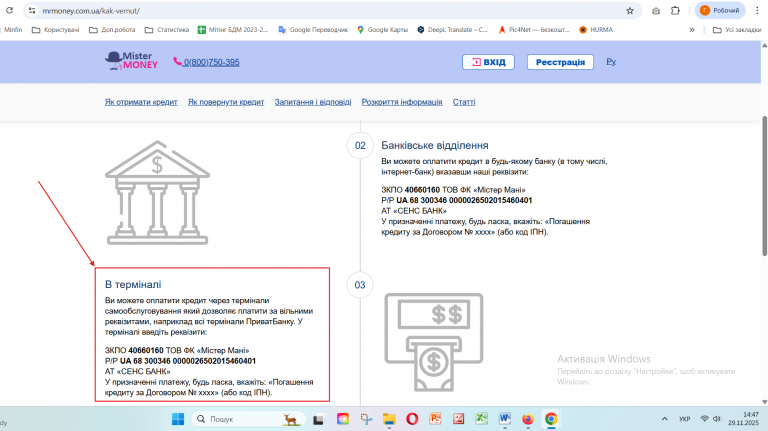Open the Робочий profile button

720,10
